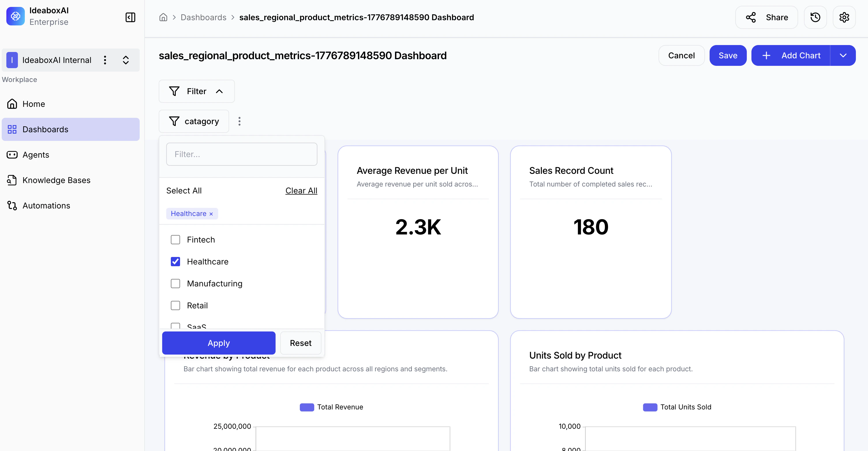Image resolution: width=868 pixels, height=451 pixels.
Task: Open Home in the sidebar
Action: pyautogui.click(x=70, y=104)
